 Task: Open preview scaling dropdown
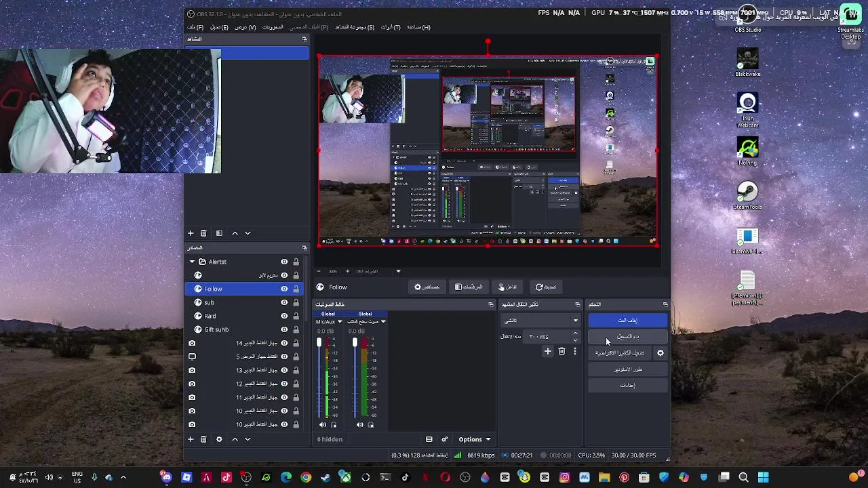coord(398,271)
